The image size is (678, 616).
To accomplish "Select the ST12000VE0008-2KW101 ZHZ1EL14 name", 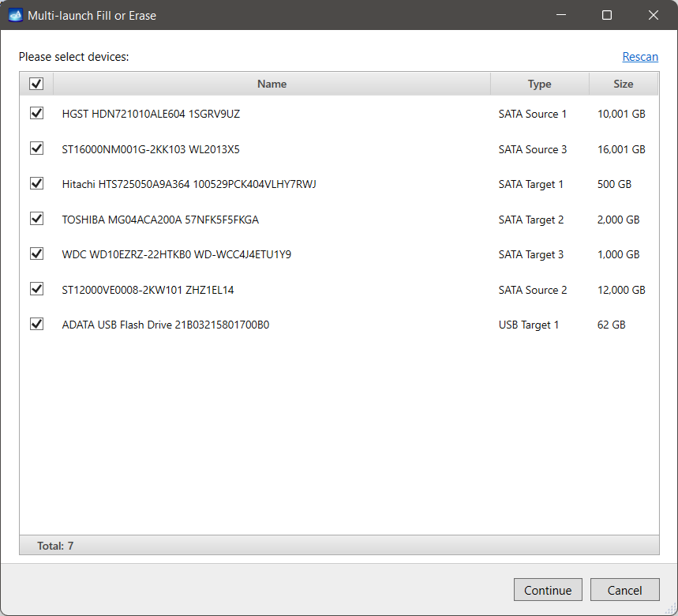I will click(x=148, y=290).
